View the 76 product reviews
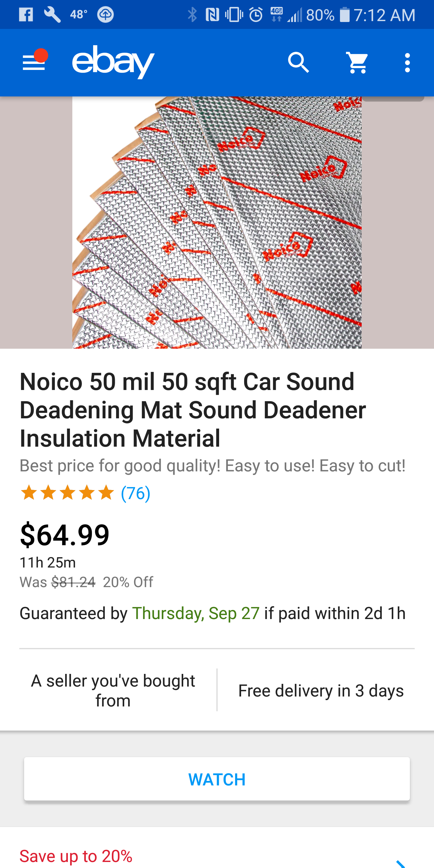Image resolution: width=434 pixels, height=868 pixels. [x=135, y=493]
